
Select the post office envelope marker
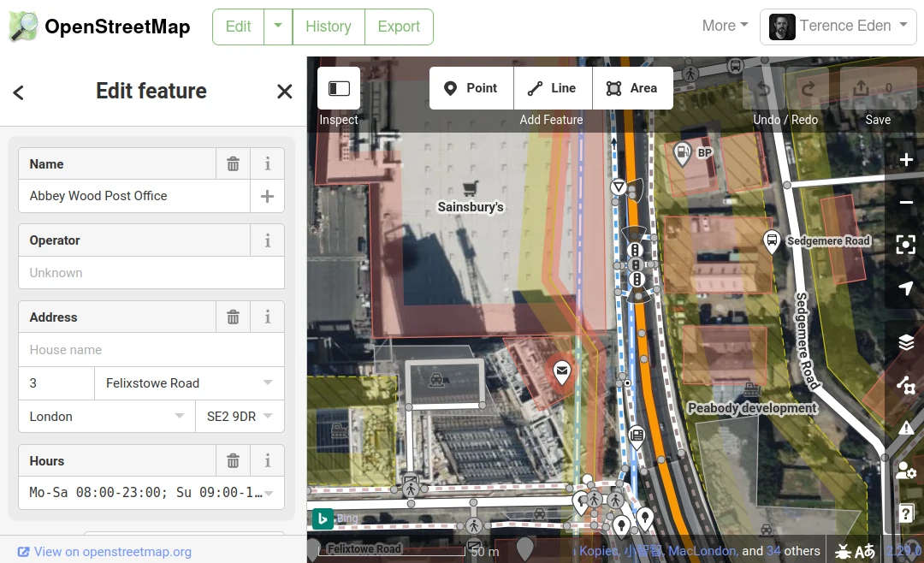click(562, 372)
